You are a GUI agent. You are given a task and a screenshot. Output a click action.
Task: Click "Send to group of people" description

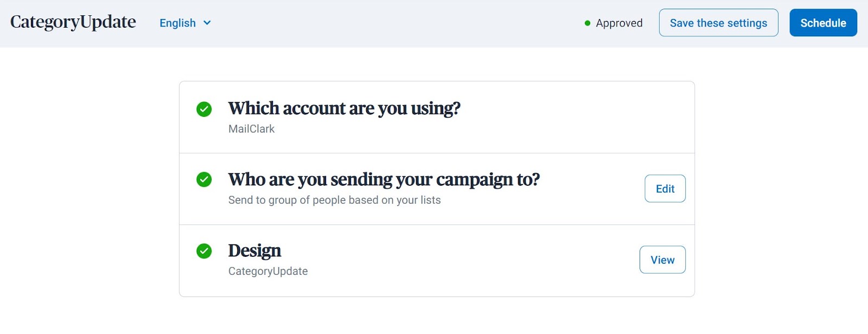pyautogui.click(x=334, y=200)
